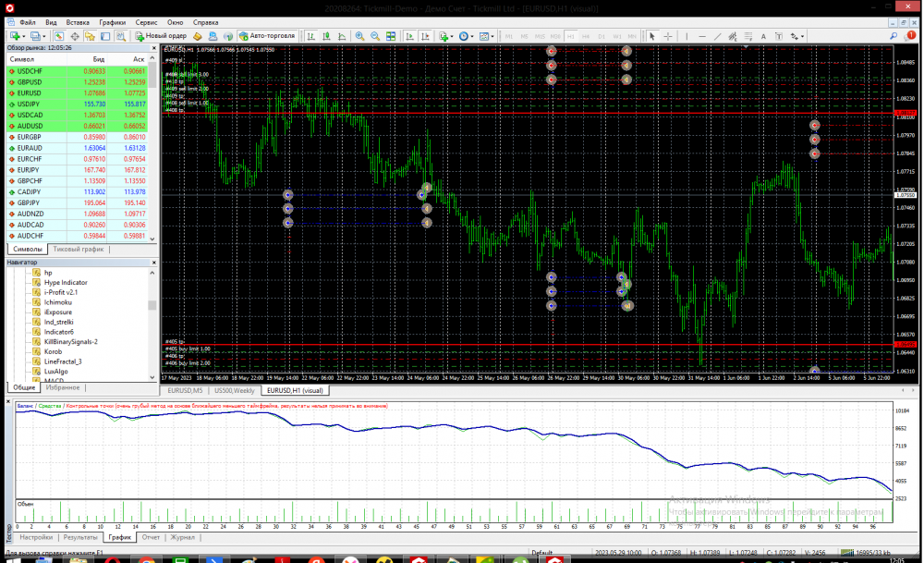This screenshot has width=924, height=563.
Task: Switch to the EURUSD,M5 chart tab
Action: tap(185, 390)
